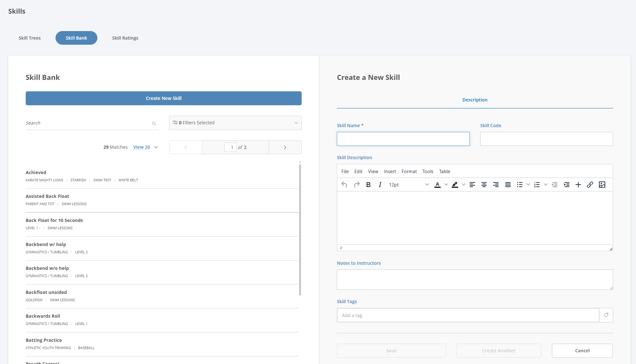Viewport: 636px width, 364px height.
Task: Insert a link with the chain icon
Action: (590, 185)
